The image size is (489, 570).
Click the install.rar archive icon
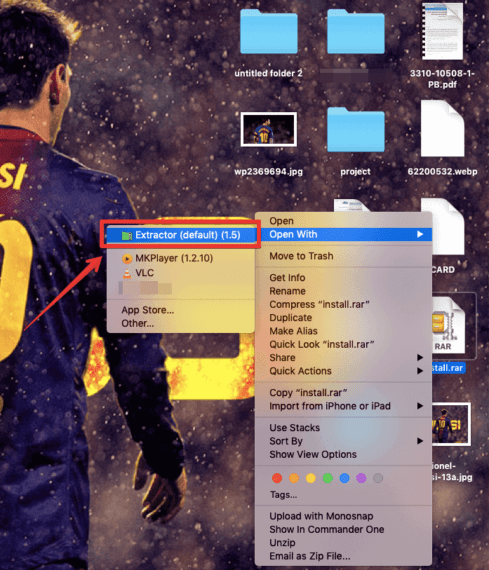tap(448, 325)
